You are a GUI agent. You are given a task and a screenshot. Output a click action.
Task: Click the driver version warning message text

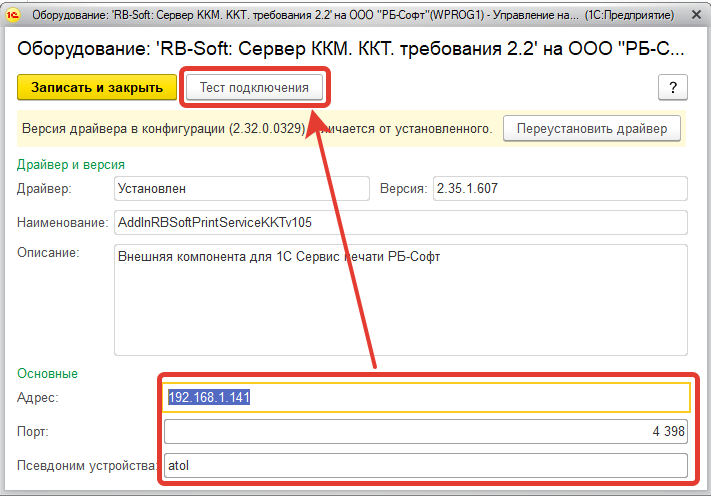pos(257,129)
